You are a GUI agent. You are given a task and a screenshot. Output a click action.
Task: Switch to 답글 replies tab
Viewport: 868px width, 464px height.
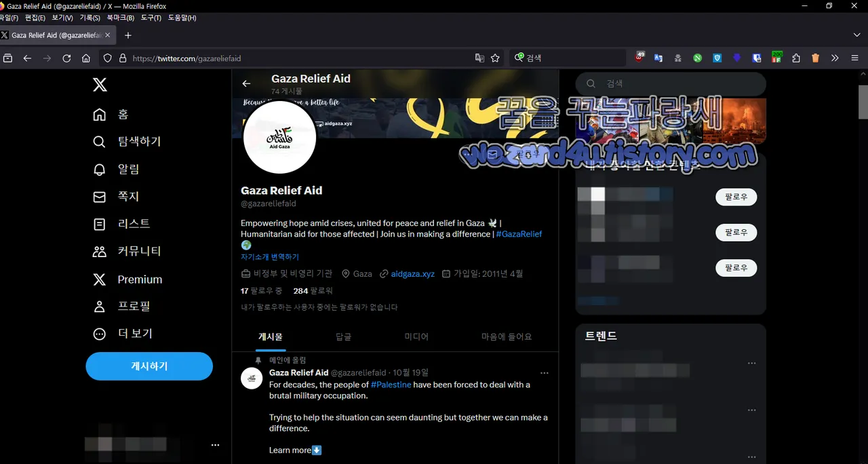coord(344,336)
